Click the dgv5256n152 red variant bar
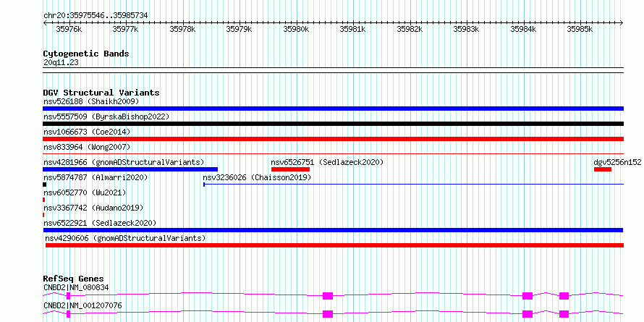644x322 pixels. point(603,169)
